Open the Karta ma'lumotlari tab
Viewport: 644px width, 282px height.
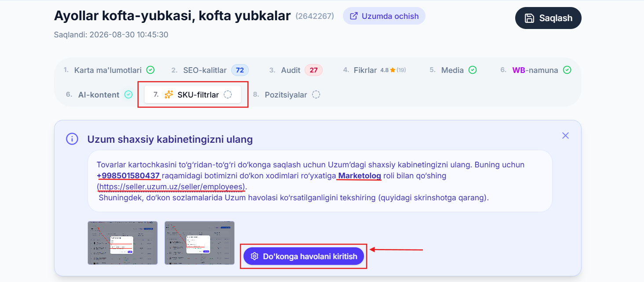coord(109,70)
